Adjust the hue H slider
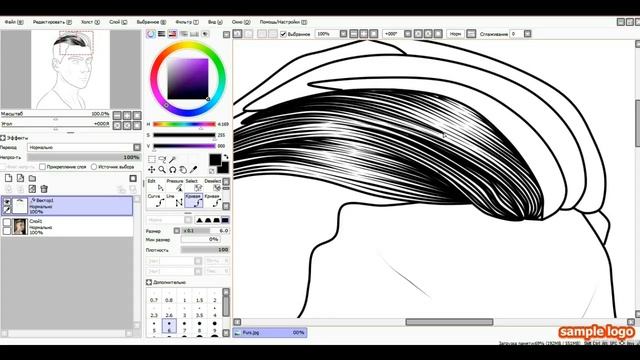Viewport: 640px width, 360px height. click(x=184, y=124)
